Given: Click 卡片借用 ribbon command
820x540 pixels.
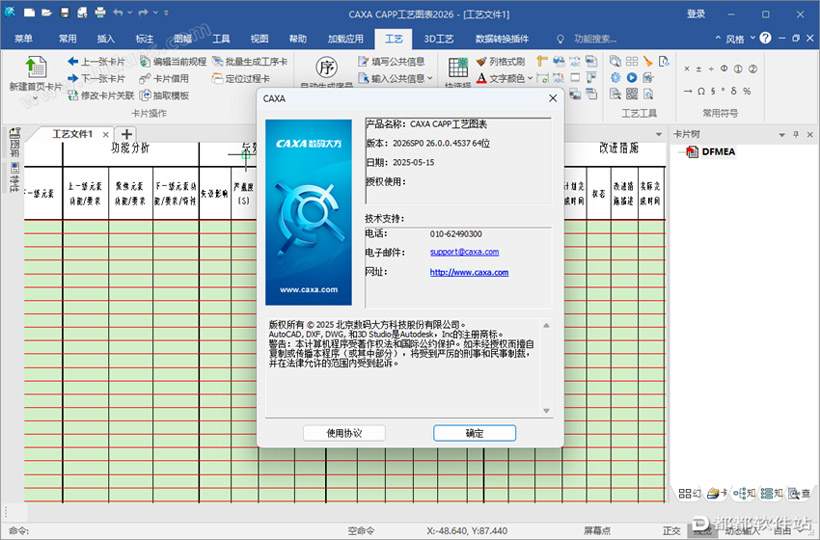Looking at the screenshot, I should click(x=164, y=78).
